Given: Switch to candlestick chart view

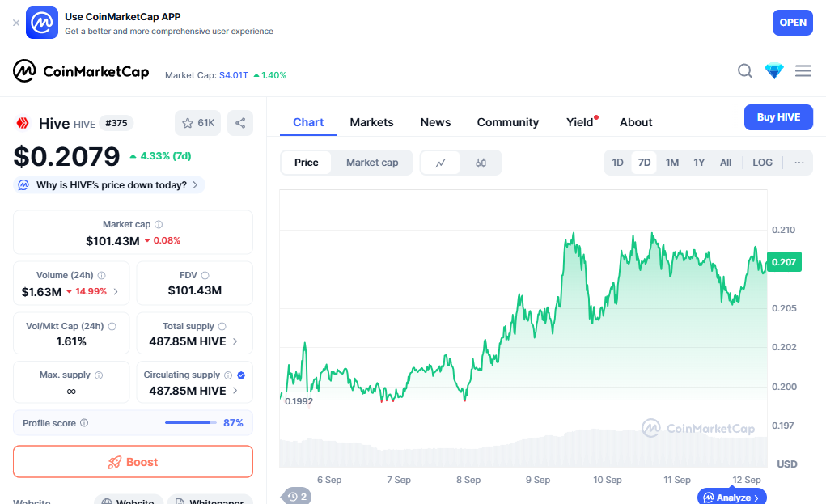Looking at the screenshot, I should 481,163.
